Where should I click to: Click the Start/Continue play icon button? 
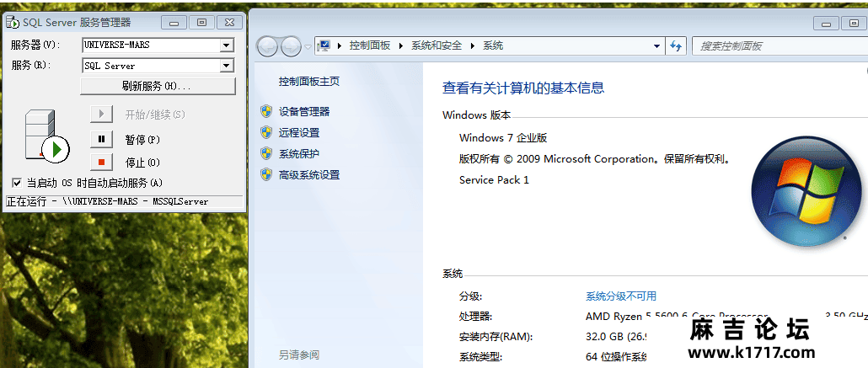[101, 115]
